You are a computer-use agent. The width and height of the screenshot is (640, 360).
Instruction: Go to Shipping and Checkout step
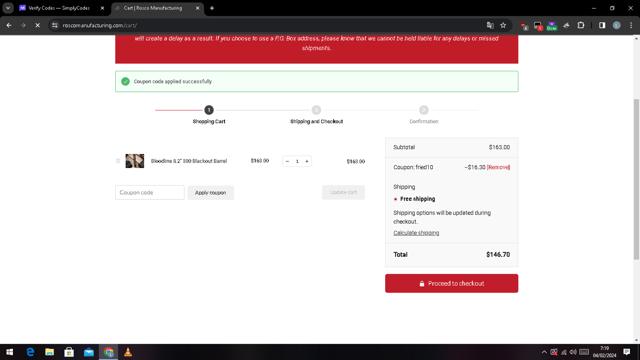[x=316, y=110]
